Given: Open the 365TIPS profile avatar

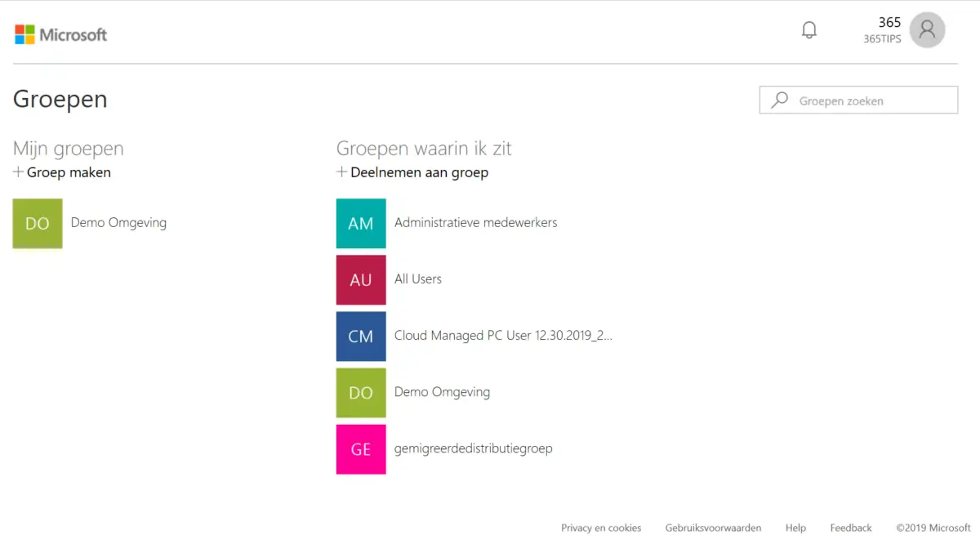Looking at the screenshot, I should coord(927,30).
